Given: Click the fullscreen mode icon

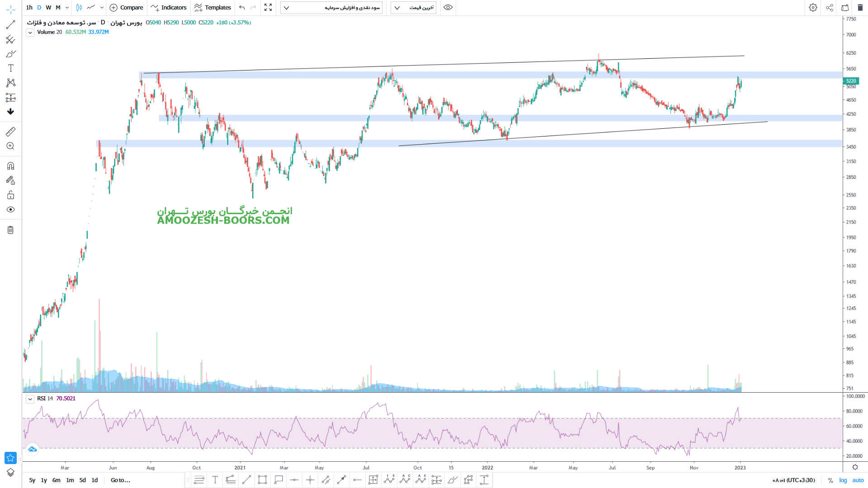Looking at the screenshot, I should tap(268, 8).
